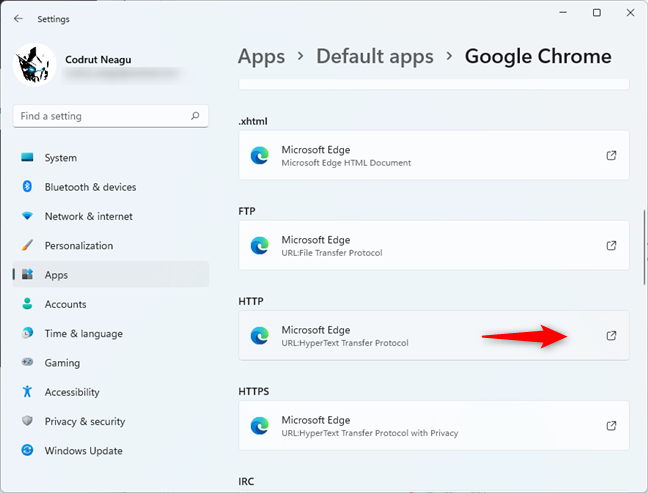Click the Bluetooth icon in sidebar
Image resolution: width=648 pixels, height=493 pixels.
pos(27,186)
